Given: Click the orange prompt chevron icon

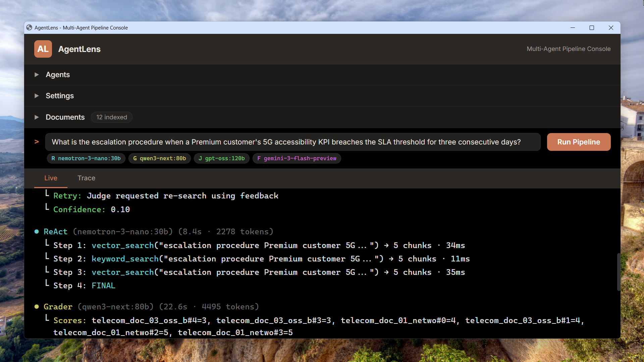Looking at the screenshot, I should [37, 142].
